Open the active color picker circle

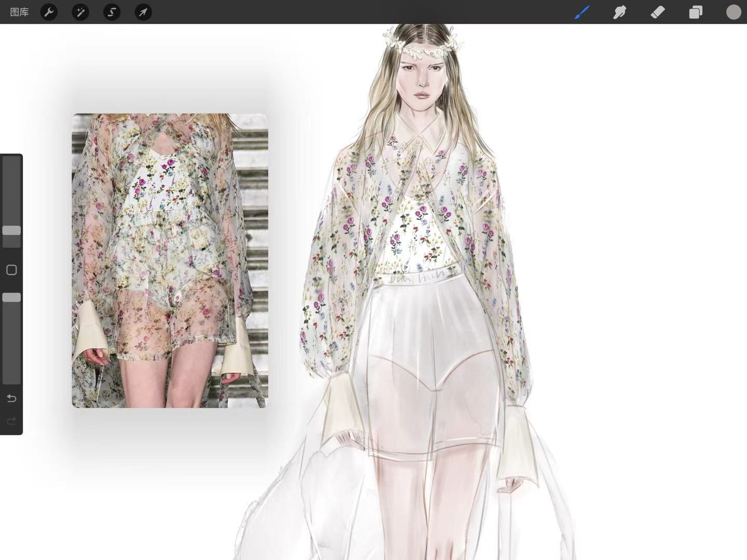(x=734, y=12)
